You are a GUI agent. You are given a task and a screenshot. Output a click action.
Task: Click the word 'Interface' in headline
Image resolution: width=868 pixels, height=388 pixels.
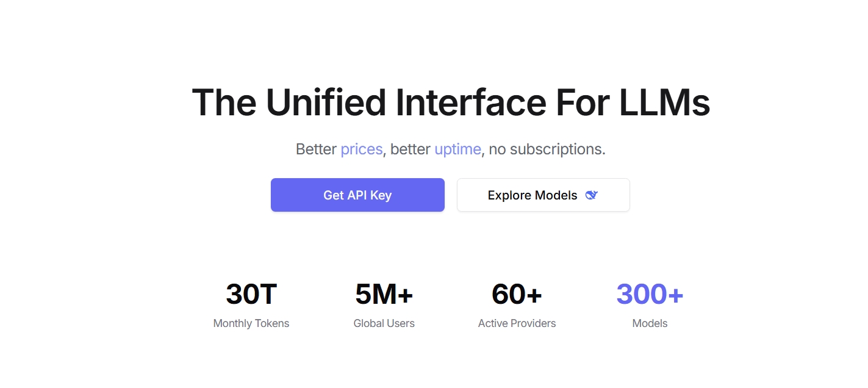pyautogui.click(x=470, y=102)
